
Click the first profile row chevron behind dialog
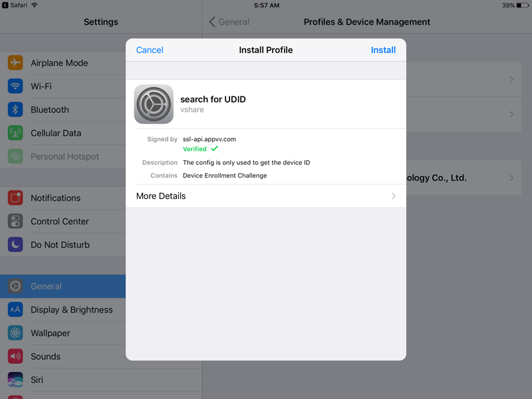(x=511, y=79)
